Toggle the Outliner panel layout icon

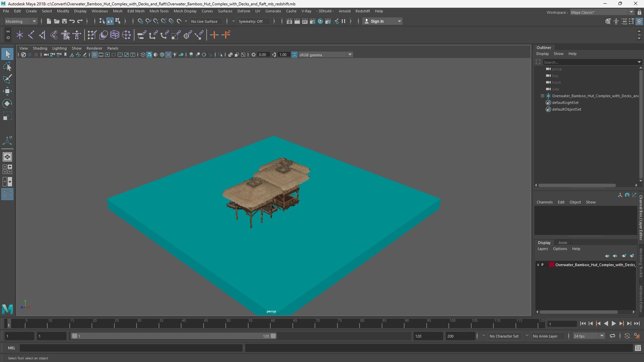pos(7,194)
